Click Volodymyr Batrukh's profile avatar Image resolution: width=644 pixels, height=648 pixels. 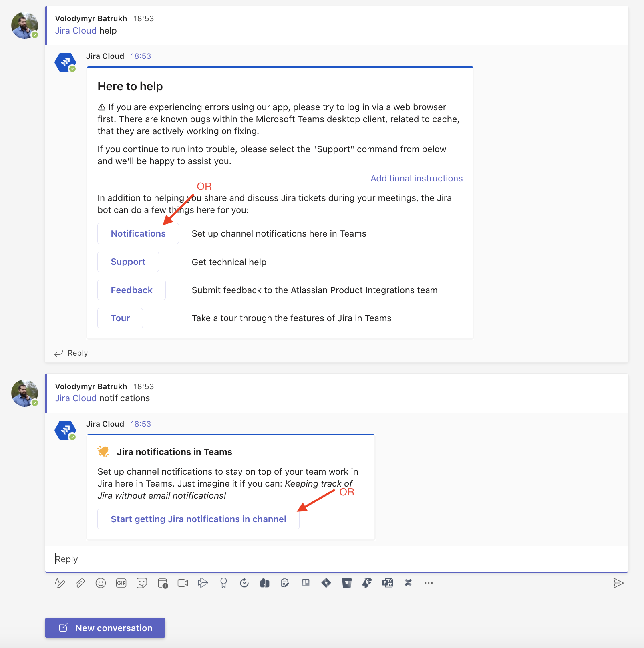coord(24,25)
